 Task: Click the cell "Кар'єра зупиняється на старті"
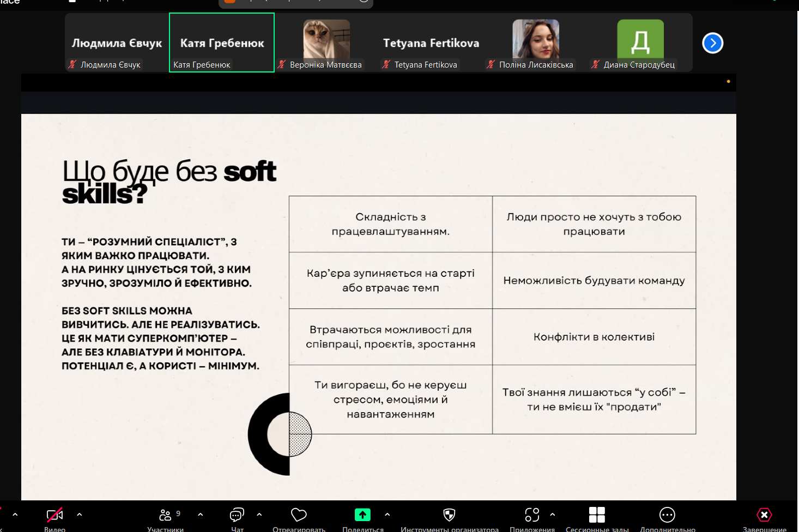point(391,280)
